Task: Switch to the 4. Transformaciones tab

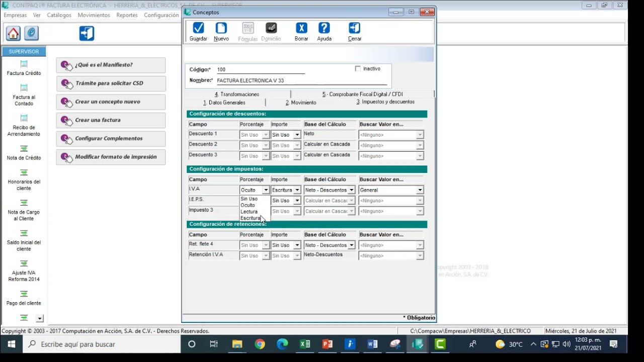Action: [x=237, y=94]
